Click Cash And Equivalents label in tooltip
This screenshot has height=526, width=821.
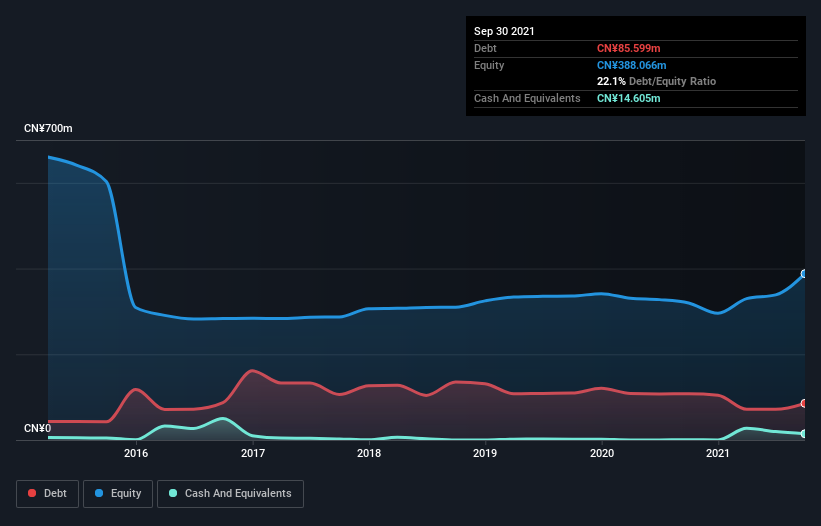[527, 98]
